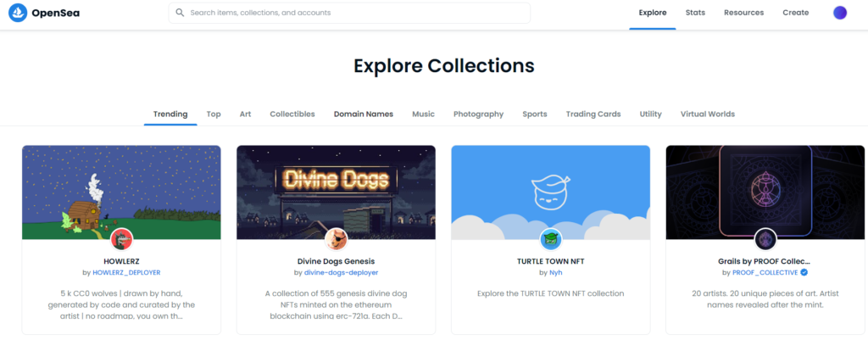Switch to the Domain Names tab

(363, 114)
